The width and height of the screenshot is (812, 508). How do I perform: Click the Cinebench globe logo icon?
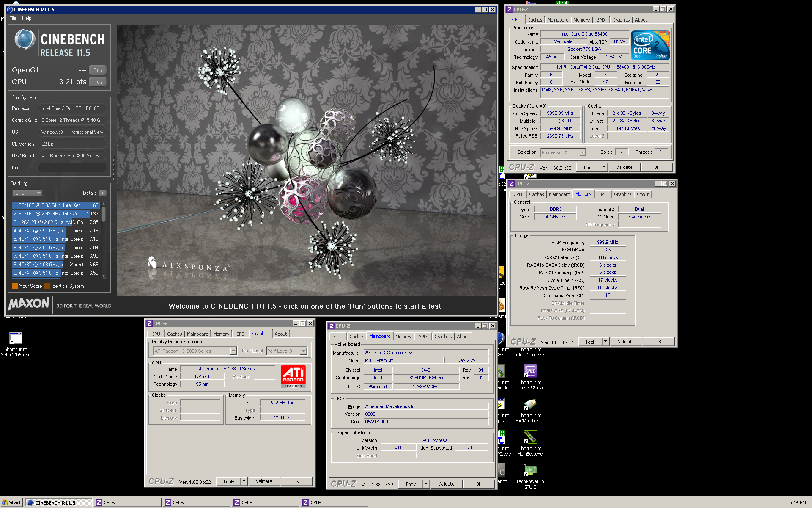click(x=25, y=39)
